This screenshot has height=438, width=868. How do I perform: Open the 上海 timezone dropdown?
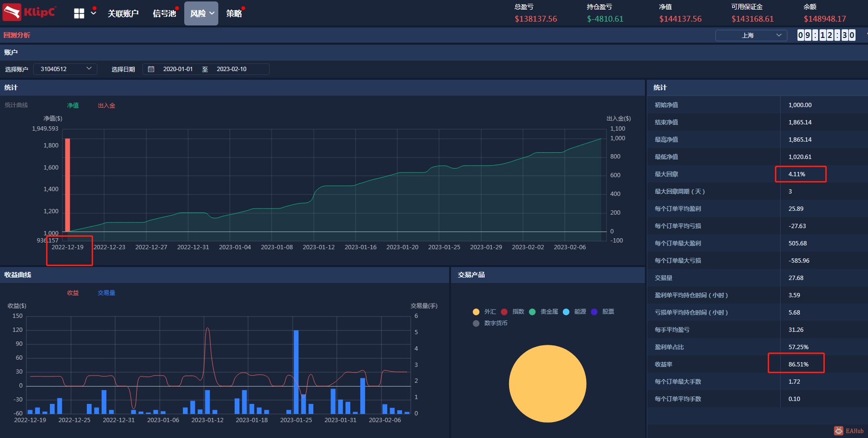[751, 36]
